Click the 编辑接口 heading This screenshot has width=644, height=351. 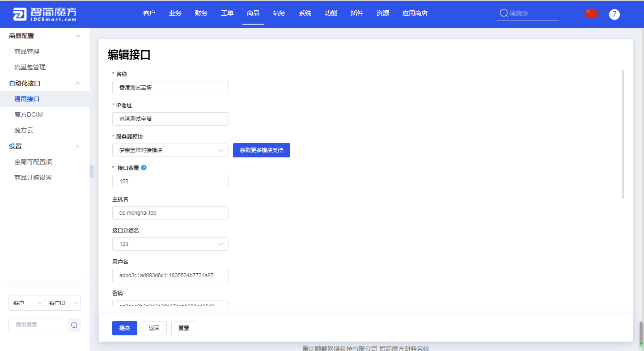click(x=129, y=55)
